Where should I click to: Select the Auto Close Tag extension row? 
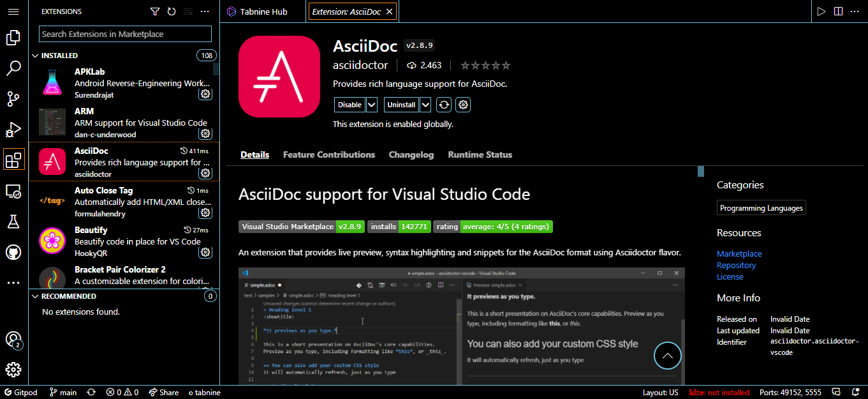tap(124, 201)
